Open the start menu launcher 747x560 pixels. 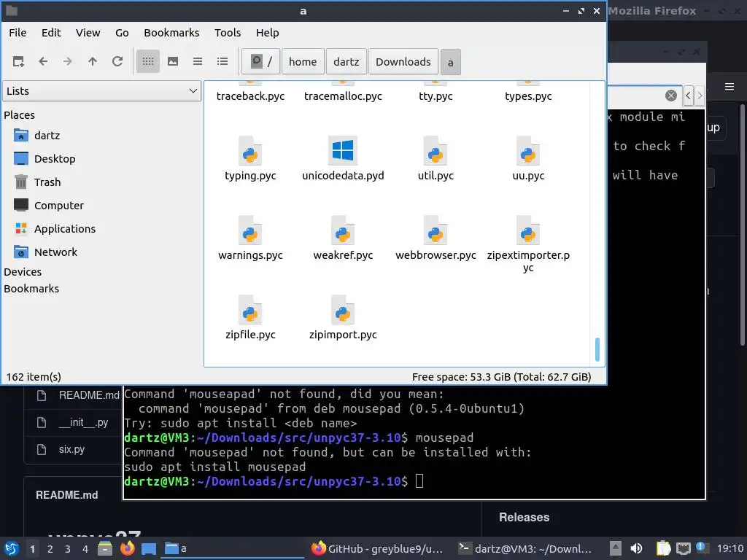(12, 548)
